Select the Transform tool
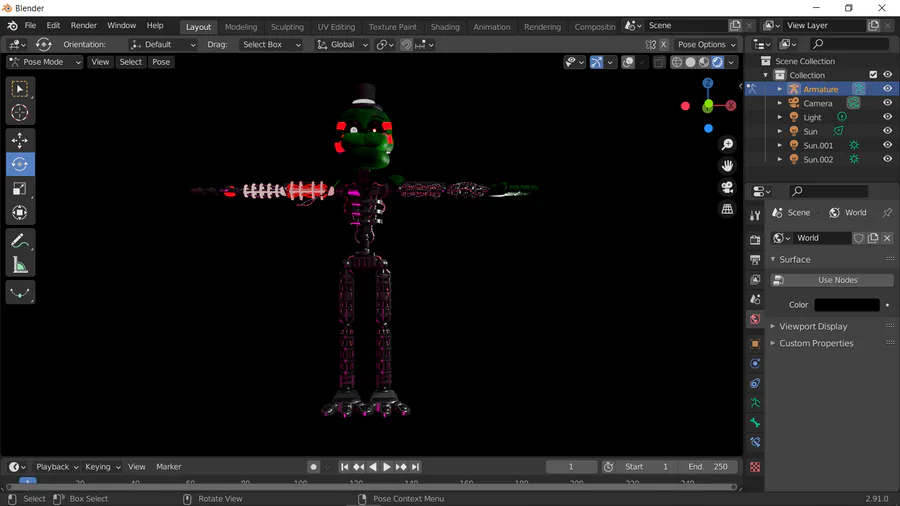This screenshot has height=506, width=900. click(x=20, y=213)
